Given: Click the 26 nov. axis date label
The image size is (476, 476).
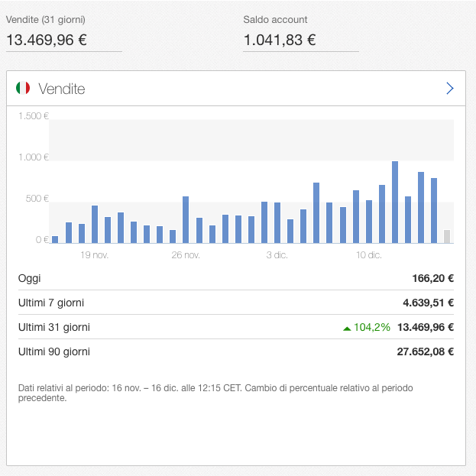Looking at the screenshot, I should pos(186,255).
